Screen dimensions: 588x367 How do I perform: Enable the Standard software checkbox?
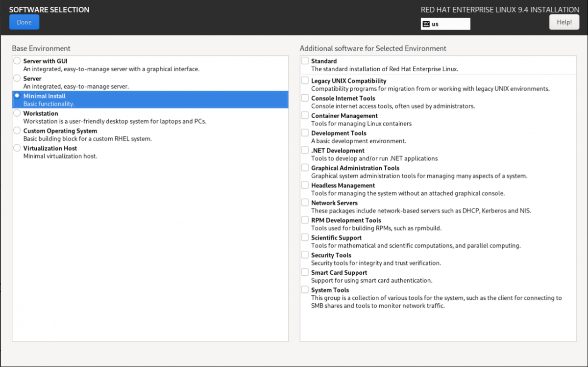(x=305, y=61)
